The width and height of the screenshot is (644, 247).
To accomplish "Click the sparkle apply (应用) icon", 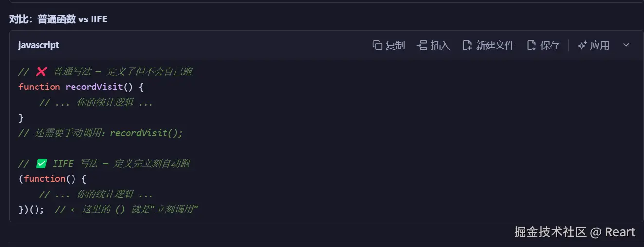I will tap(582, 45).
